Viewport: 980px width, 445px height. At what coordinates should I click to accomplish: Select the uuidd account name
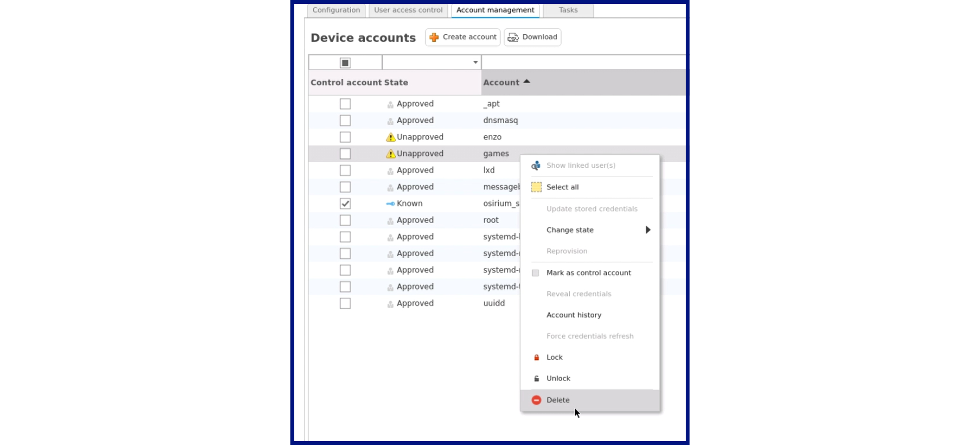coord(494,304)
